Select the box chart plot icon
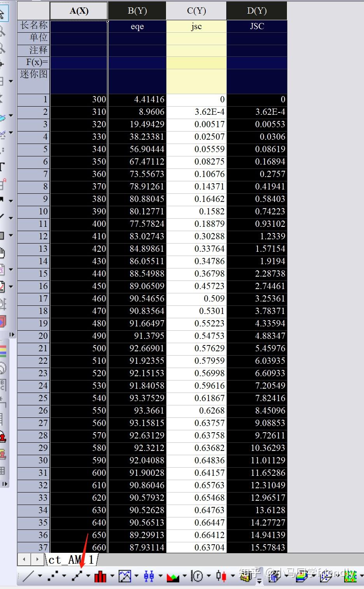The width and height of the screenshot is (364, 589). pyautogui.click(x=149, y=576)
